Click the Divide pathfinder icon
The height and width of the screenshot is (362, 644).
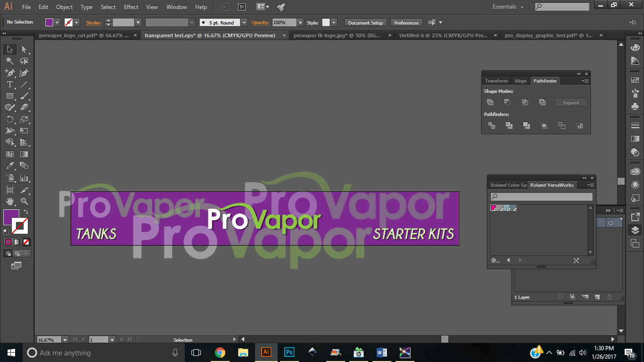click(492, 125)
